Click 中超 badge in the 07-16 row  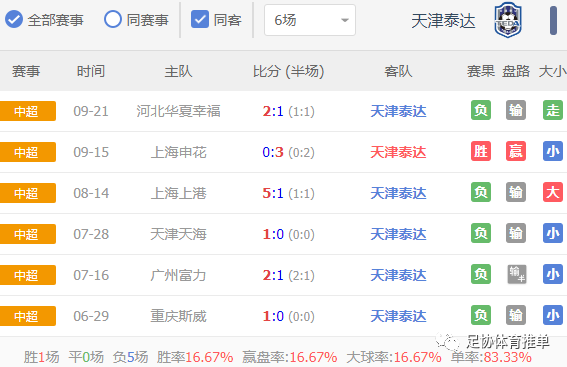pos(28,275)
